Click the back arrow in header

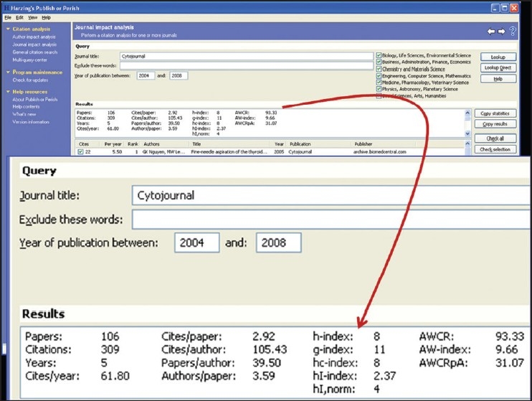click(x=491, y=32)
